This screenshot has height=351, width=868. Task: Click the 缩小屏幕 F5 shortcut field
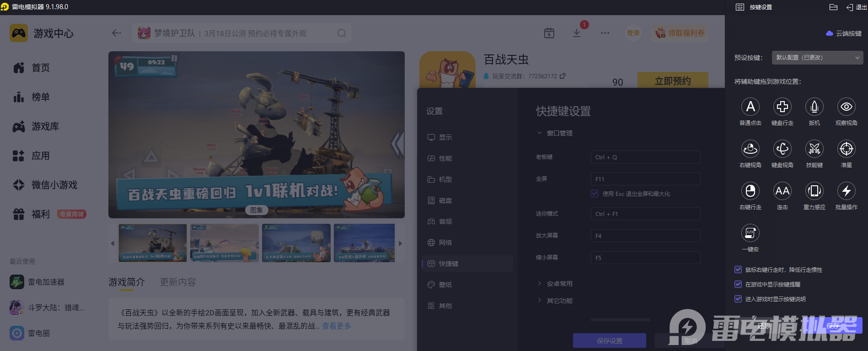click(646, 258)
